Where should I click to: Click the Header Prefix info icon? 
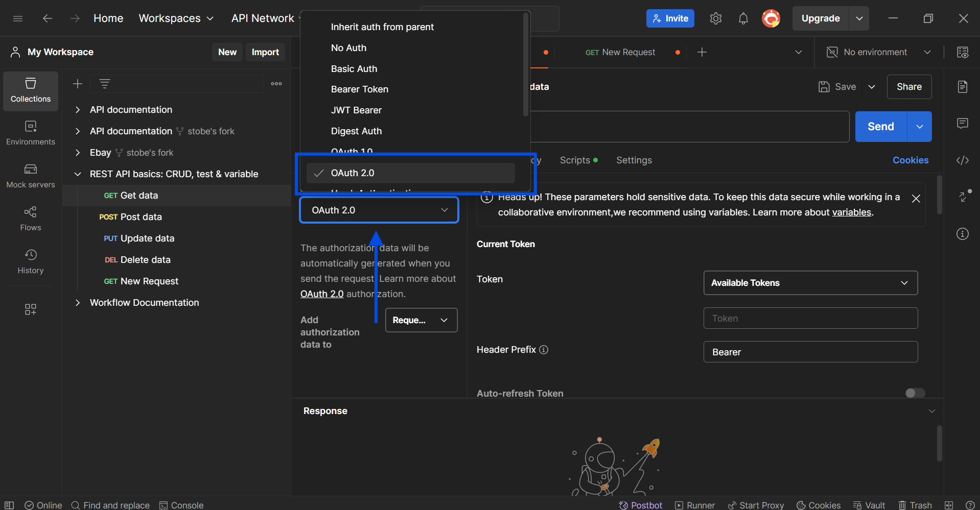[544, 350]
